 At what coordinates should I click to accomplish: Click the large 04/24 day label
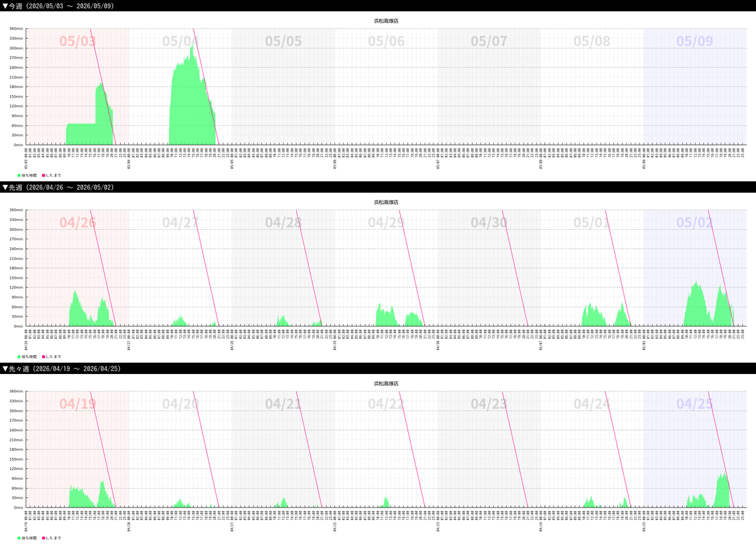point(592,404)
